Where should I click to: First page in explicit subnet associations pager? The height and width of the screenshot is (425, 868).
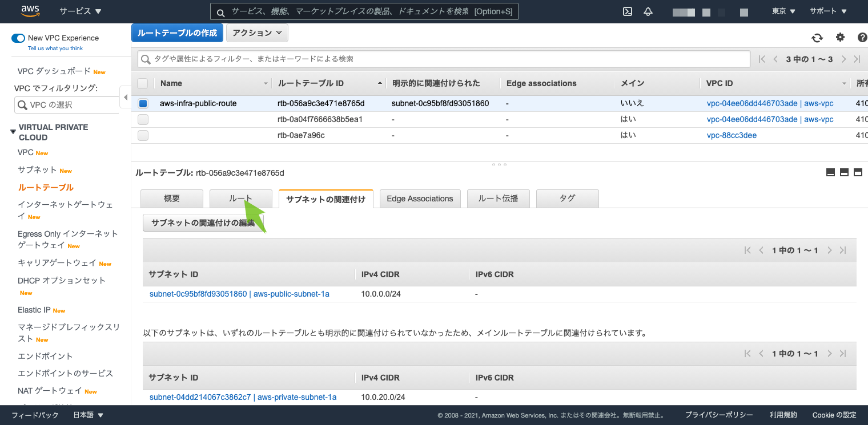[748, 250]
